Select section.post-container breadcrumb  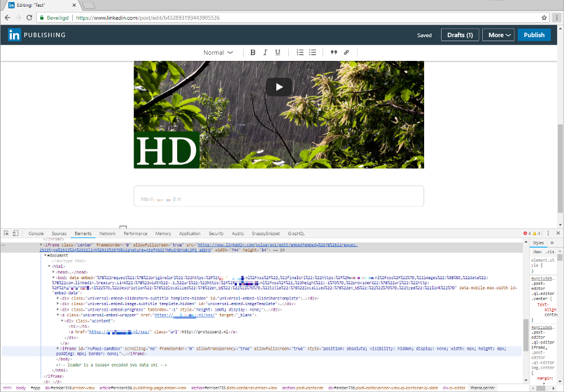[x=302, y=388]
